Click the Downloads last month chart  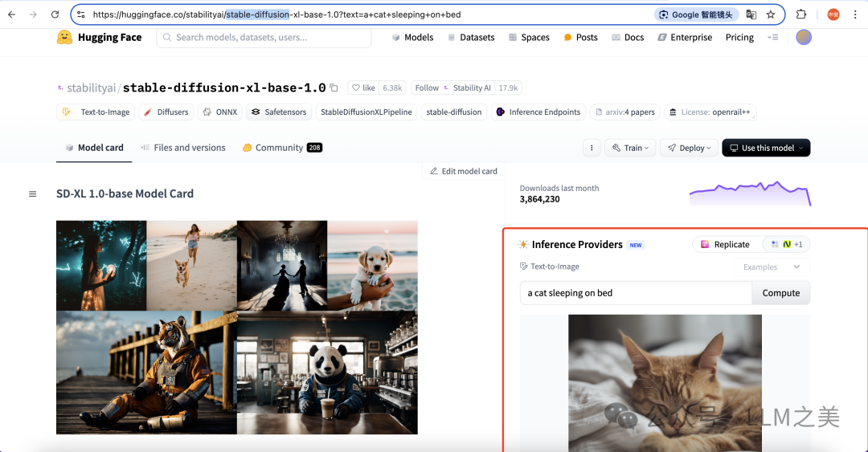[x=750, y=193]
